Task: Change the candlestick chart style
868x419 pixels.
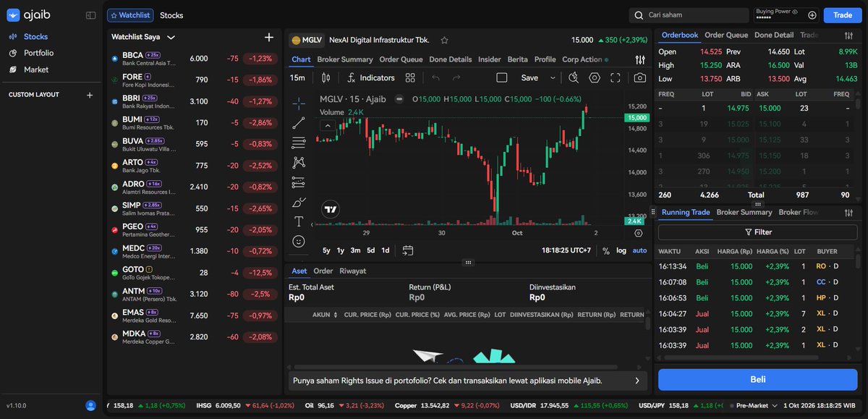Action: (325, 77)
